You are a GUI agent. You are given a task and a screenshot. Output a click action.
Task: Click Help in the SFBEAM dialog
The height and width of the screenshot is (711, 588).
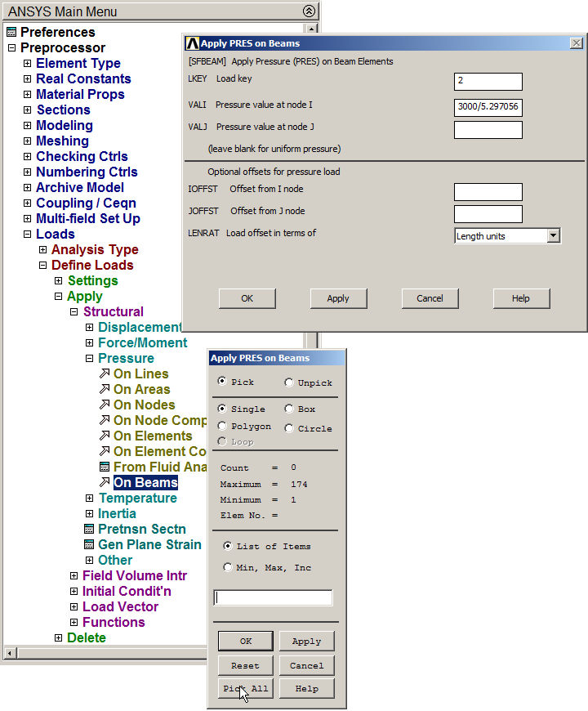tap(520, 298)
